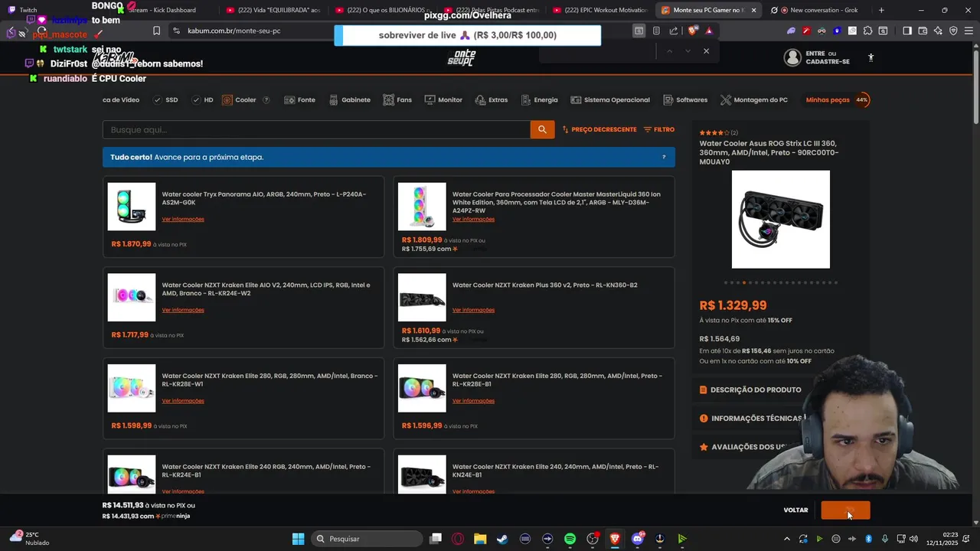Open the Fans build step
980x551 pixels.
397,100
